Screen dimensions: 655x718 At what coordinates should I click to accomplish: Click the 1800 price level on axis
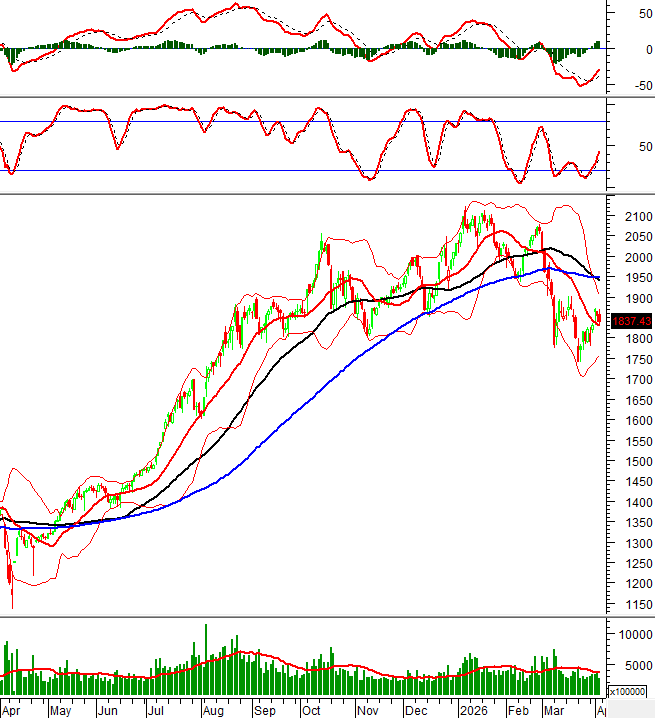click(632, 339)
